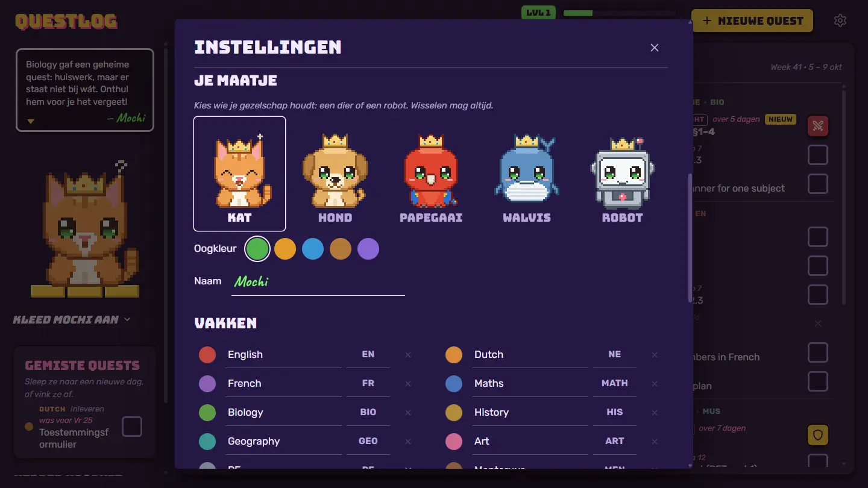
Task: Tick the checkbox for 'in French' quest
Action: click(818, 352)
